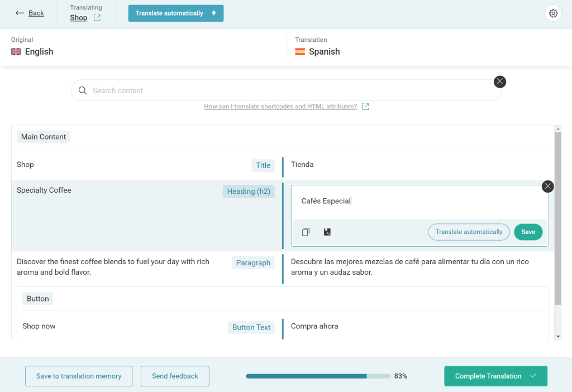Click the 83% translation progress bar
Image resolution: width=572 pixels, height=392 pixels.
(318, 376)
